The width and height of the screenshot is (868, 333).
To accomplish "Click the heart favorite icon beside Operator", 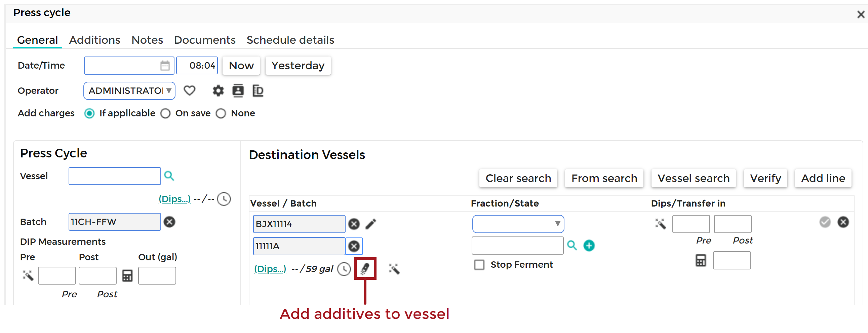I will coord(189,91).
